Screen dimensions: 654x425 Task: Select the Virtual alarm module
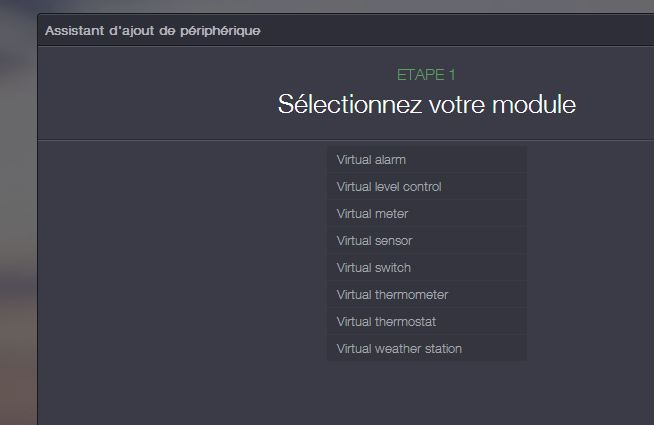426,160
